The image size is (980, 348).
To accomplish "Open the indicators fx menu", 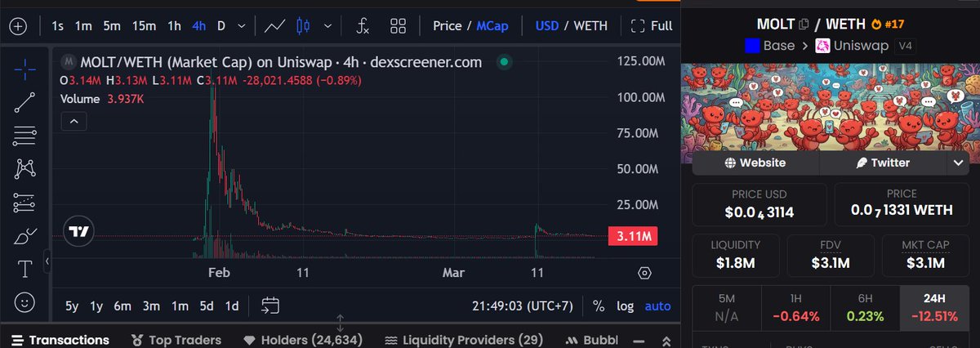I will click(x=363, y=26).
